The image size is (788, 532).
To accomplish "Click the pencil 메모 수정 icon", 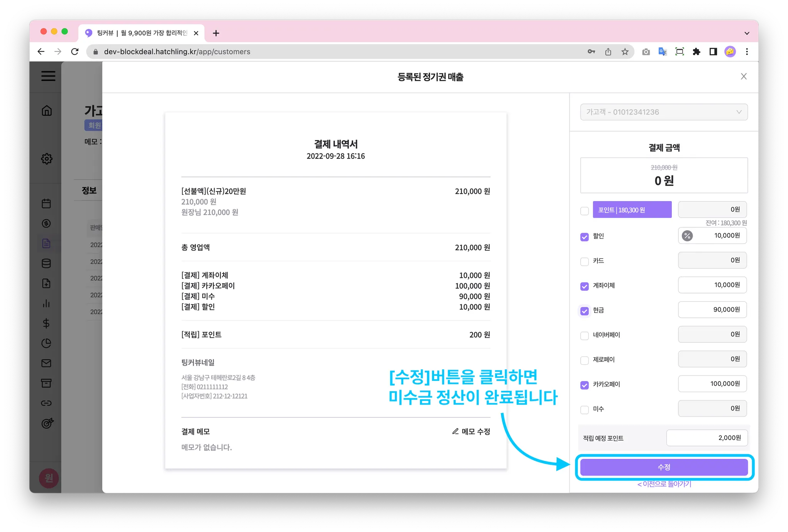I will (x=456, y=431).
